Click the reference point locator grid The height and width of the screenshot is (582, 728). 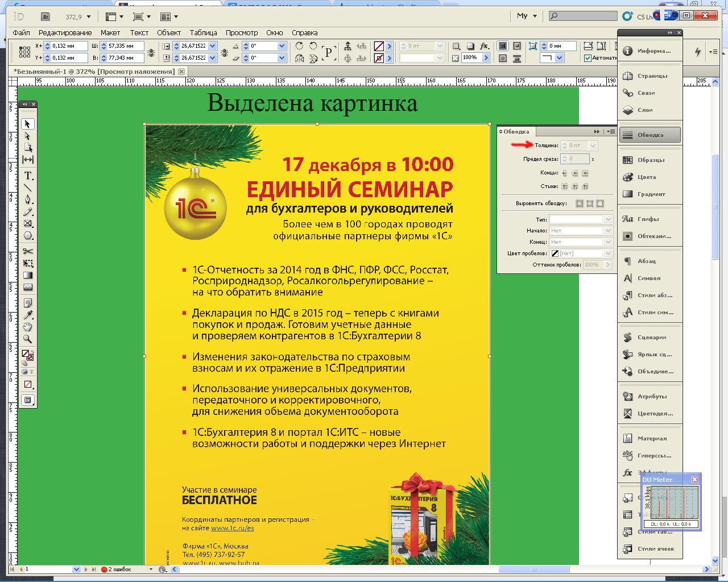pyautogui.click(x=24, y=52)
